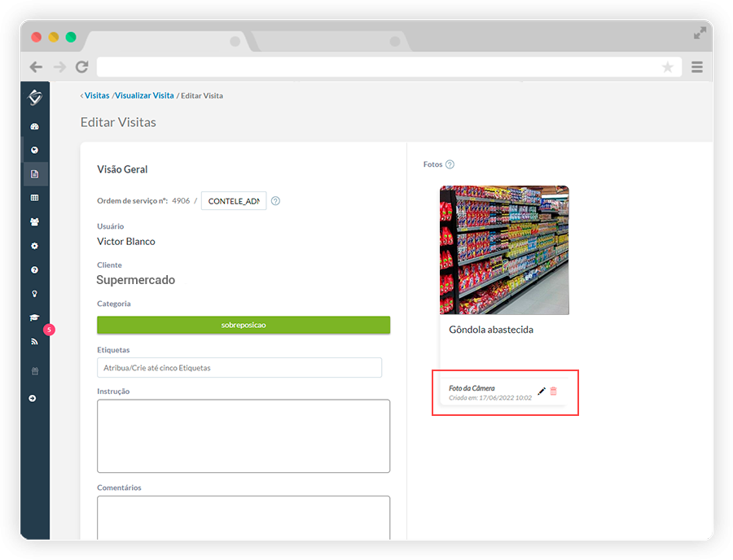
Task: Click the pencil edit icon on photo
Action: 542,392
